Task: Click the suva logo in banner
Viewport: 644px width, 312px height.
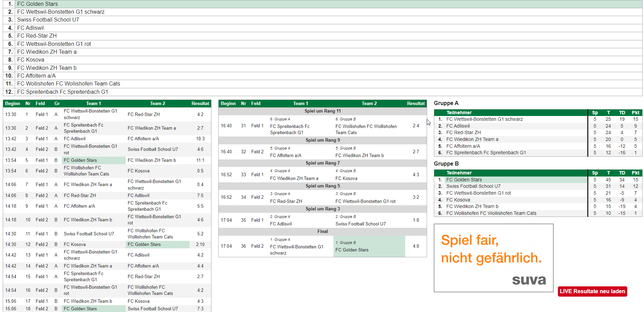Action: pyautogui.click(x=529, y=279)
